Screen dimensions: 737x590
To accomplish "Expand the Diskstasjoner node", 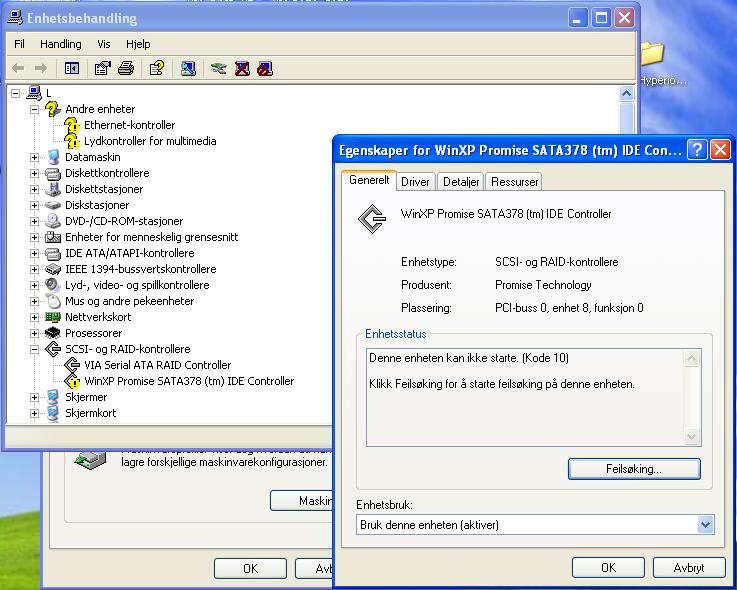I will (x=34, y=205).
